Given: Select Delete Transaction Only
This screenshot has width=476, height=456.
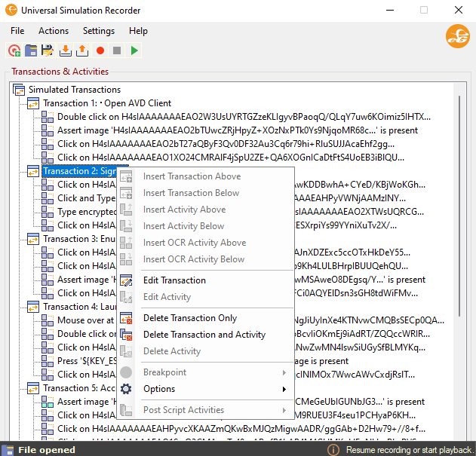Looking at the screenshot, I should coord(189,318).
